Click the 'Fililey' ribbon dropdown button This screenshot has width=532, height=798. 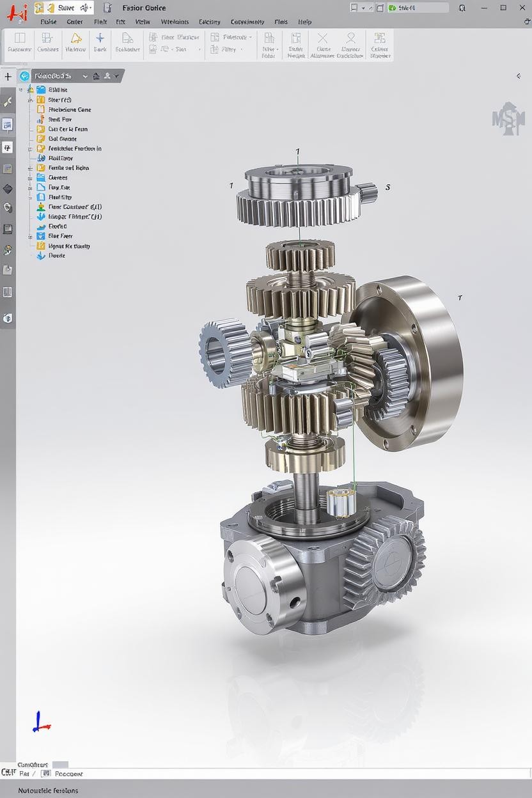point(227,49)
